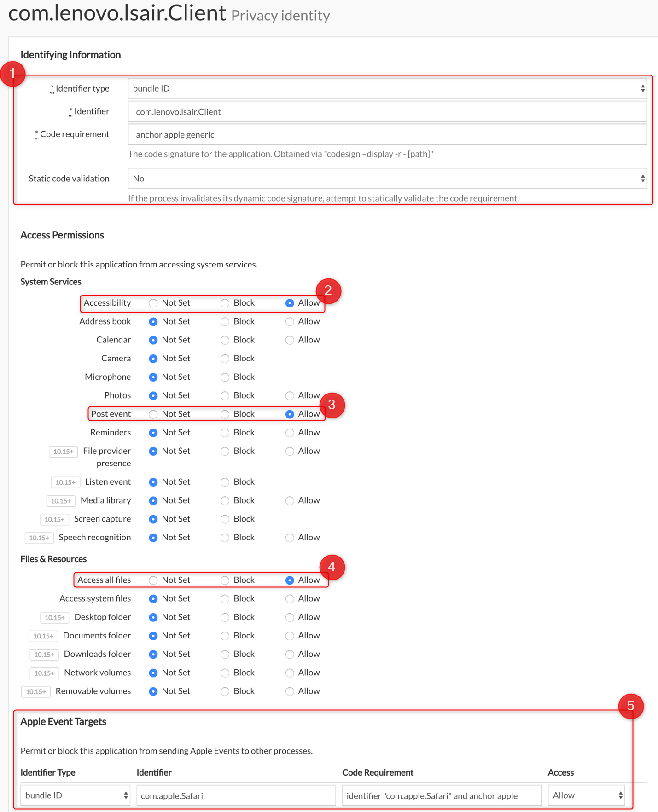Select Block for Address book
The width and height of the screenshot is (658, 812).
coord(225,321)
